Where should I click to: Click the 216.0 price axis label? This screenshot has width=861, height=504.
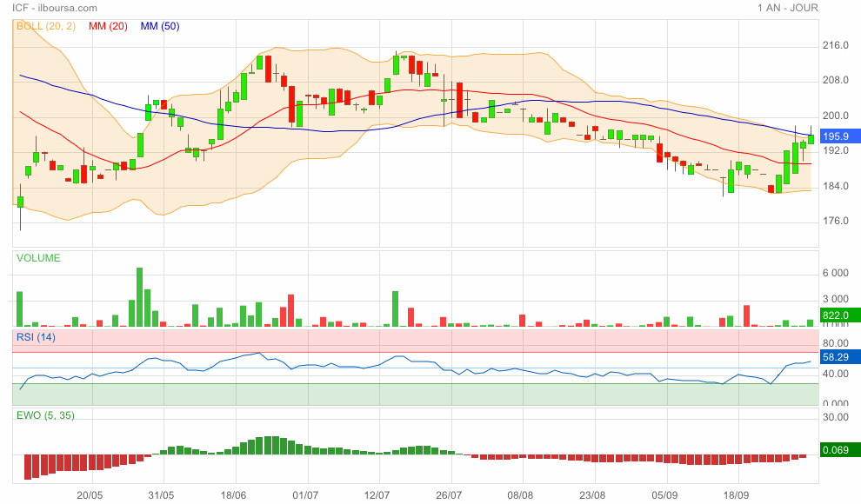point(835,45)
